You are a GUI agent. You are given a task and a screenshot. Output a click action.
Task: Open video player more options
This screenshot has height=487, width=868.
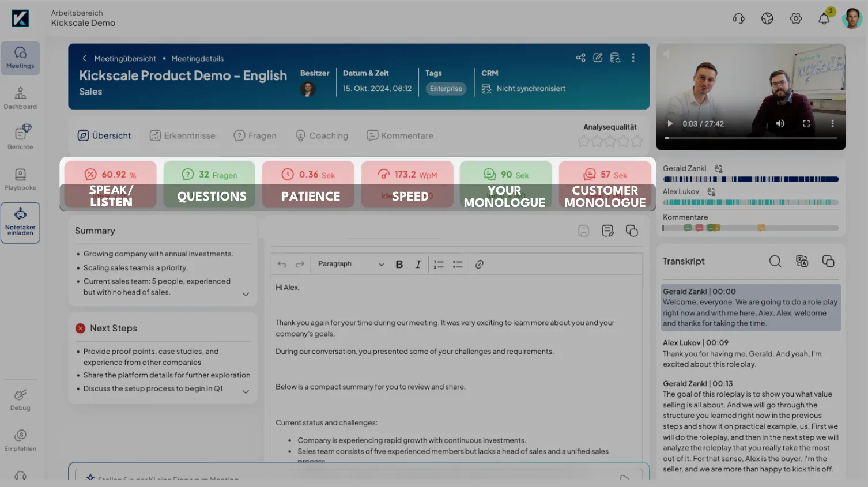[x=832, y=123]
